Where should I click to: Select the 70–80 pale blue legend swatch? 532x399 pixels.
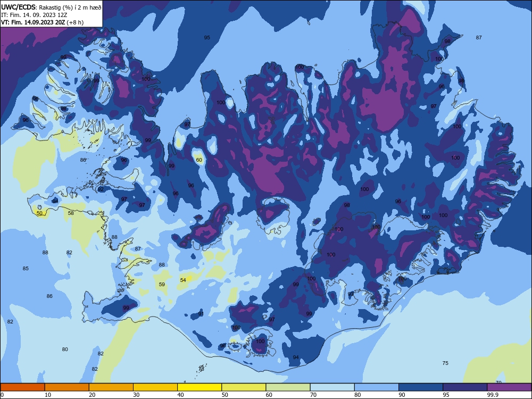click(332, 387)
